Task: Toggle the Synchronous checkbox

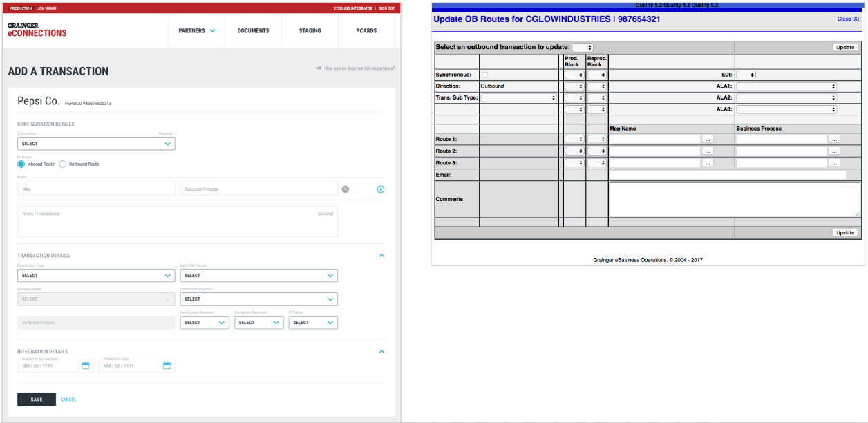Action: tap(484, 75)
